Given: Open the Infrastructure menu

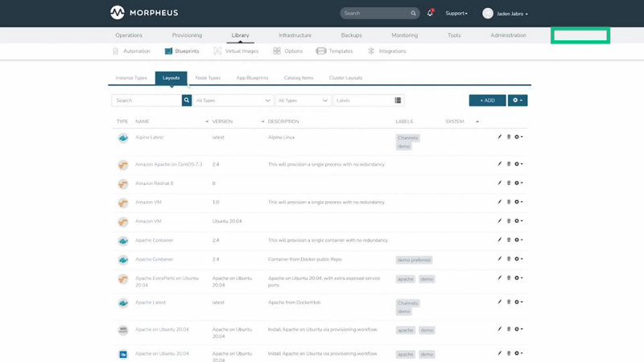Looking at the screenshot, I should [295, 35].
